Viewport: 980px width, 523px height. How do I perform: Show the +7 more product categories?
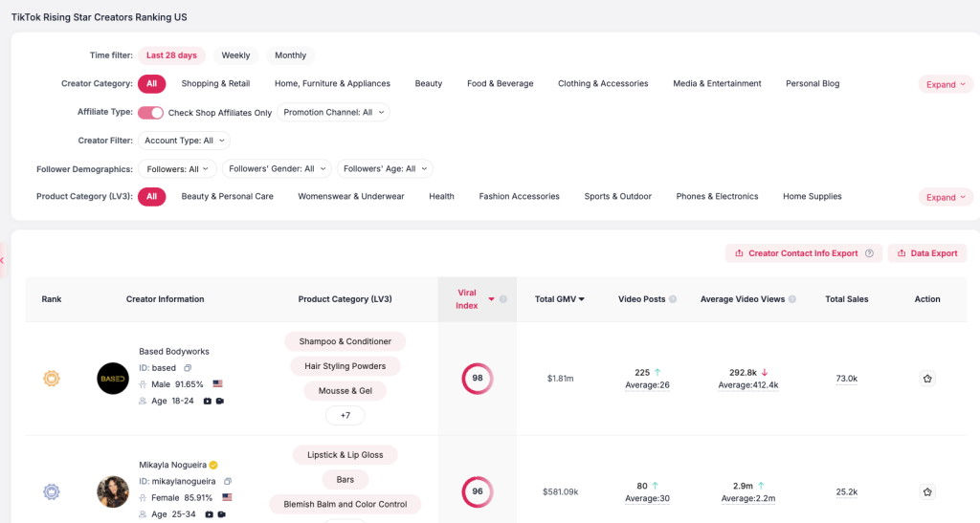[345, 415]
